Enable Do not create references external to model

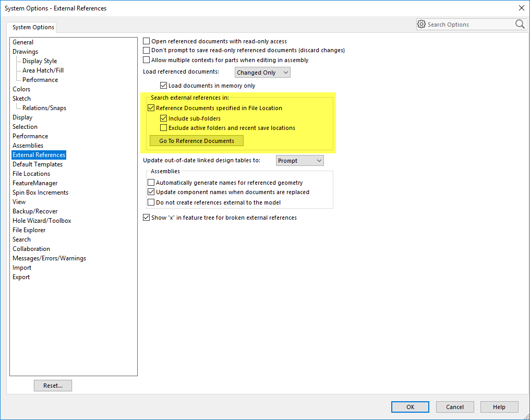click(x=151, y=202)
